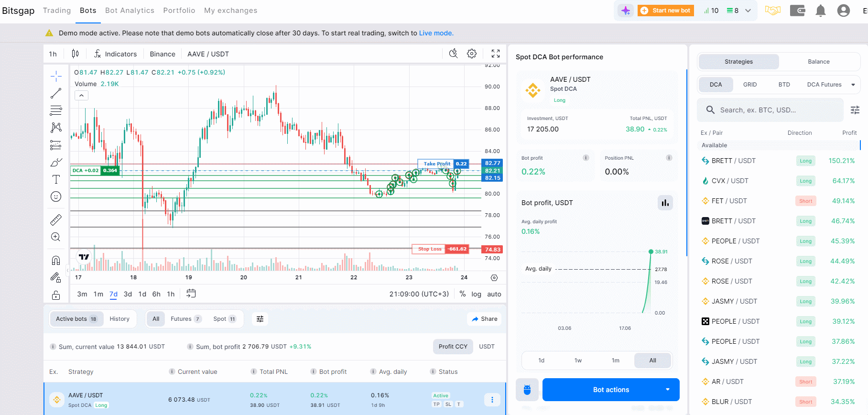This screenshot has width=868, height=415.
Task: Open the notifications bell
Action: 820,11
